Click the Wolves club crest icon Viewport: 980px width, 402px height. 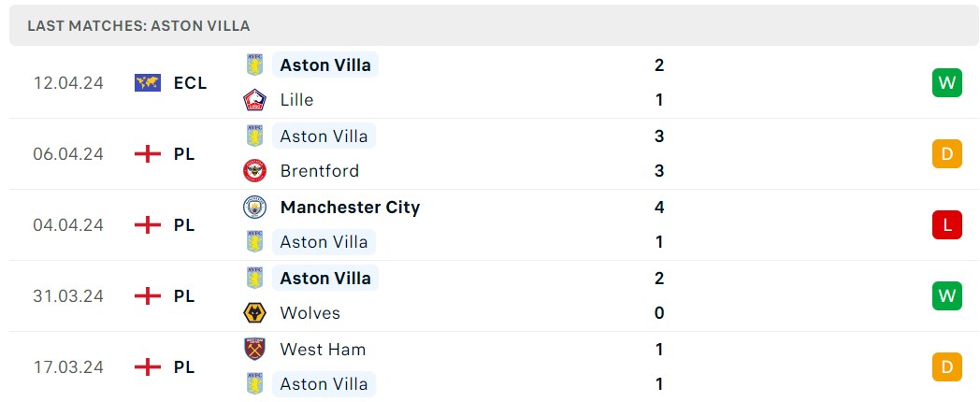[254, 313]
